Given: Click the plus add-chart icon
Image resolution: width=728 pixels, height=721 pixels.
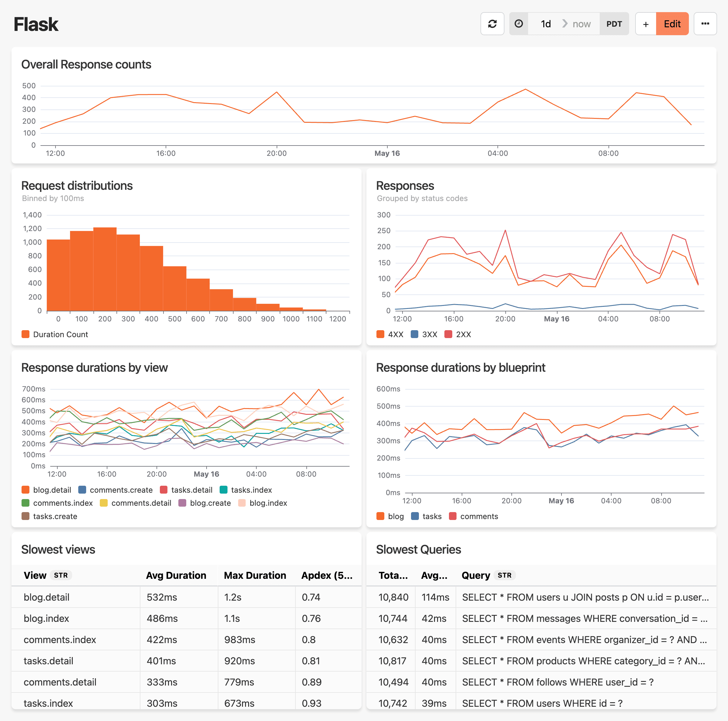Looking at the screenshot, I should click(x=645, y=24).
